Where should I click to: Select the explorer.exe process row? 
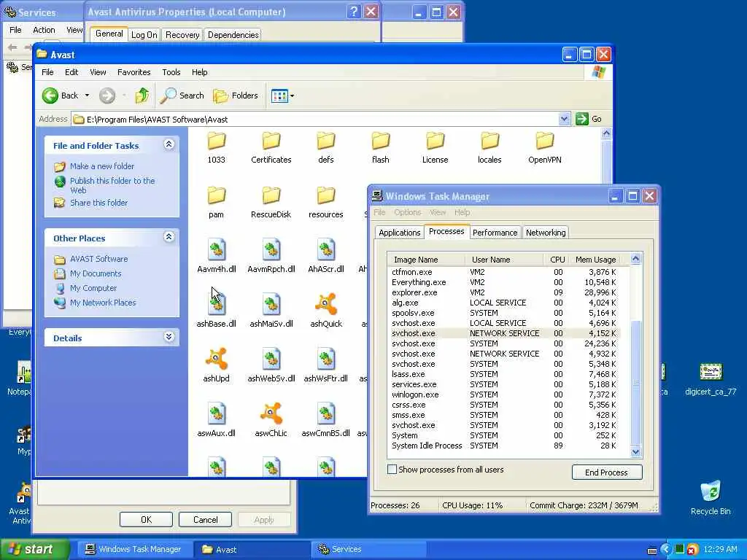click(505, 292)
